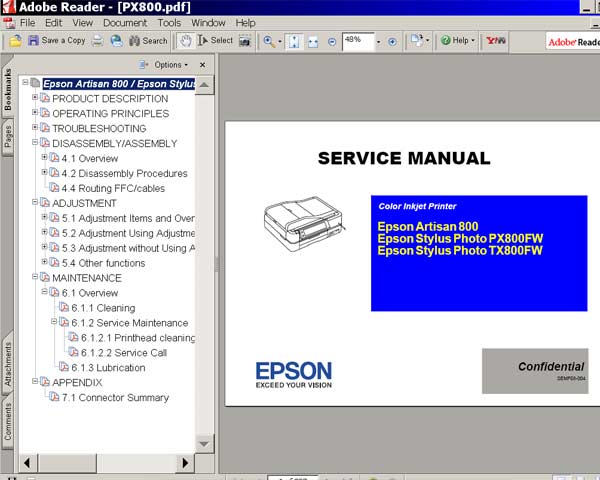600x480 pixels.
Task: Open the rotate view dropdown arrow
Action: click(427, 40)
